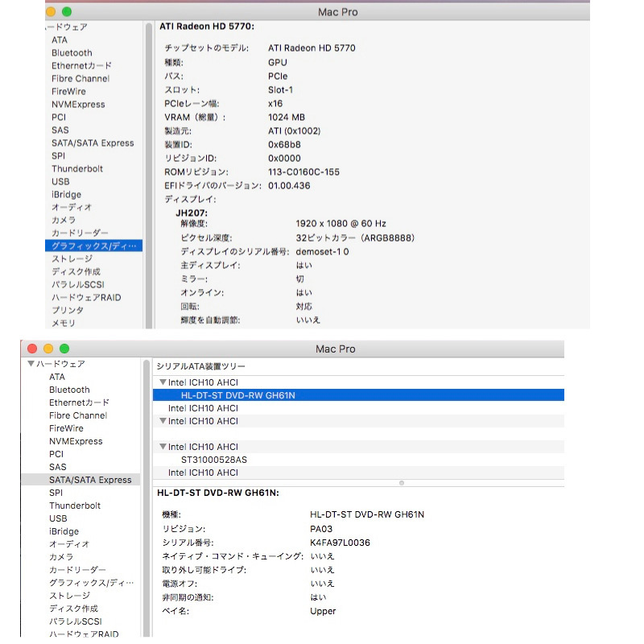This screenshot has width=644, height=644.
Task: Select highlighted SATA/SATA Express in lower sidebar
Action: click(80, 480)
